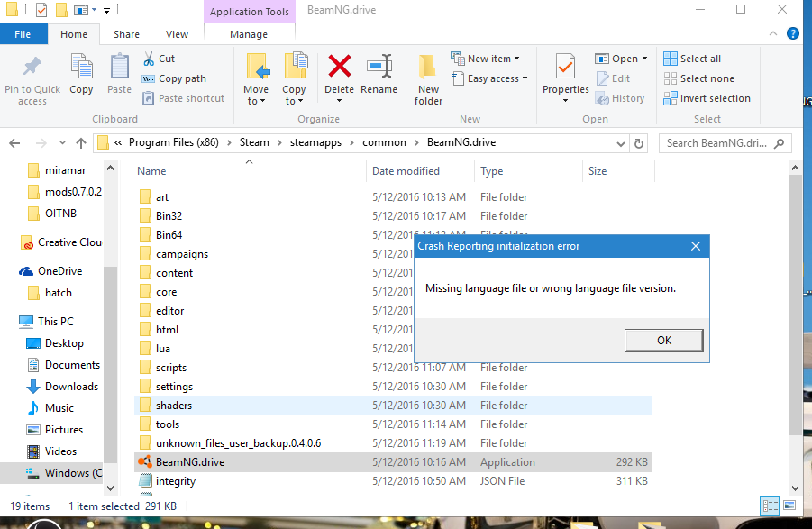Create a New folder
Image resolution: width=812 pixels, height=529 pixels.
point(428,79)
